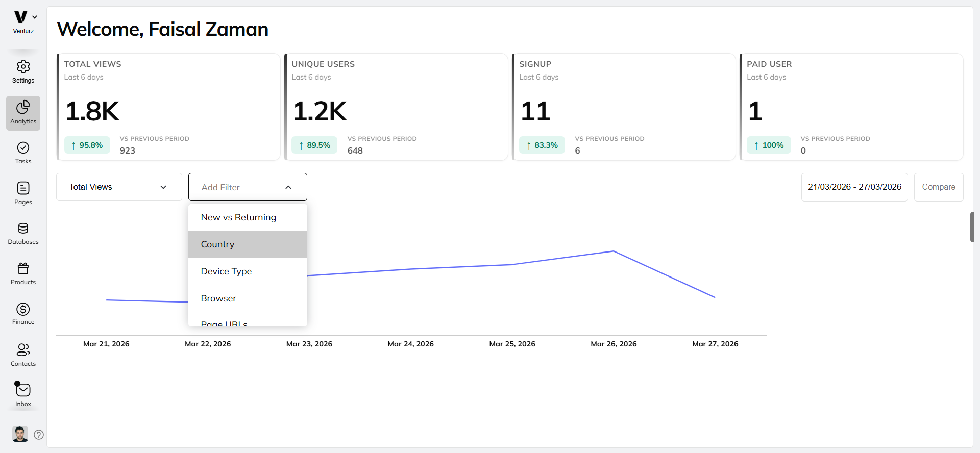Select New vs Returning filter option
The image size is (980, 453).
238,217
